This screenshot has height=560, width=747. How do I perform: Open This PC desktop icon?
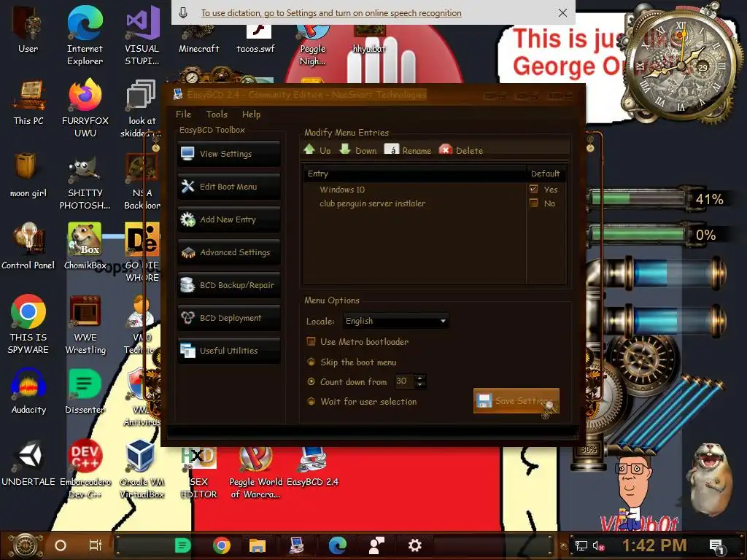(x=28, y=102)
